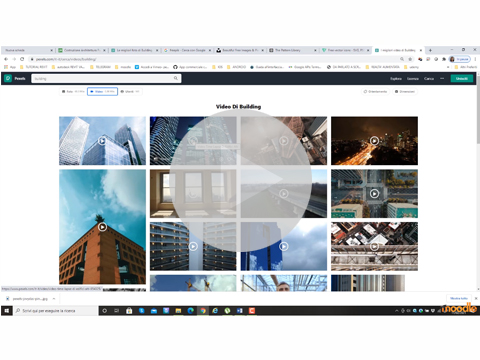Click the Pexels logo icon
The image size is (480, 360).
[8, 78]
